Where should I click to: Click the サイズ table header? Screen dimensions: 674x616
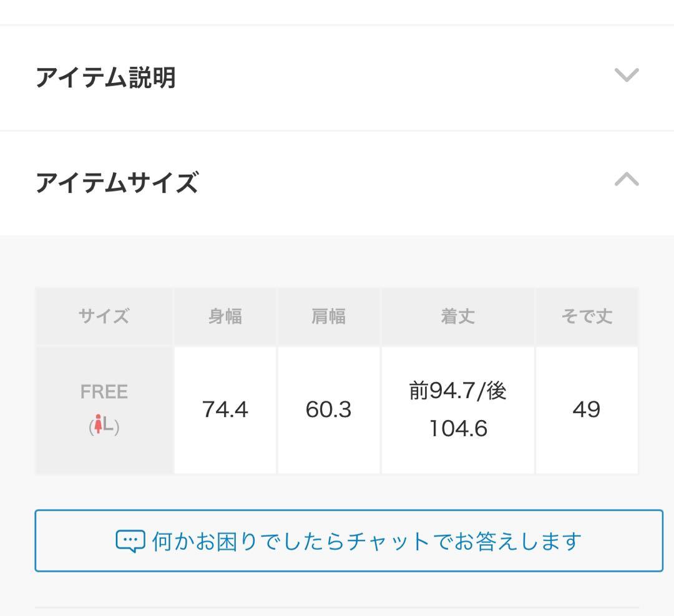[x=104, y=316]
